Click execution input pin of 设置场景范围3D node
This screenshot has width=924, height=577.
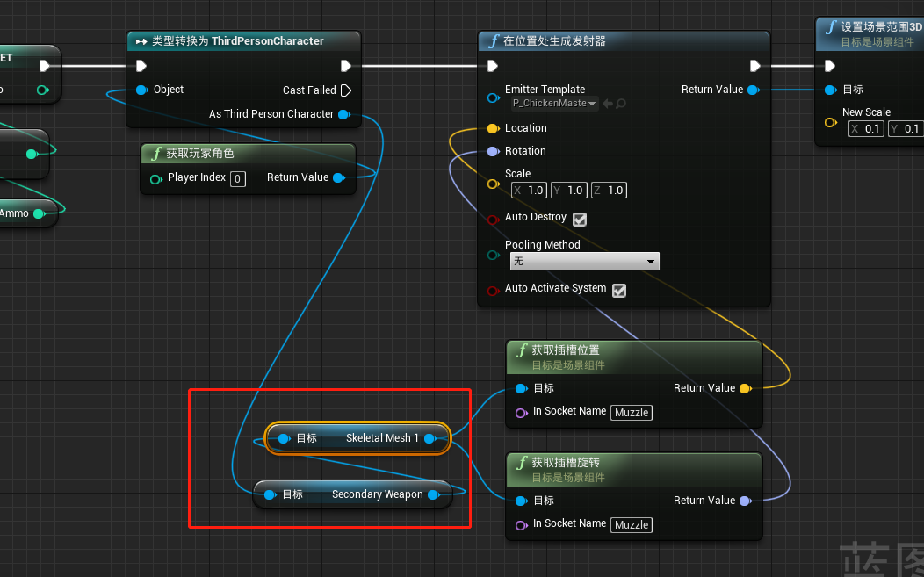[x=830, y=65]
